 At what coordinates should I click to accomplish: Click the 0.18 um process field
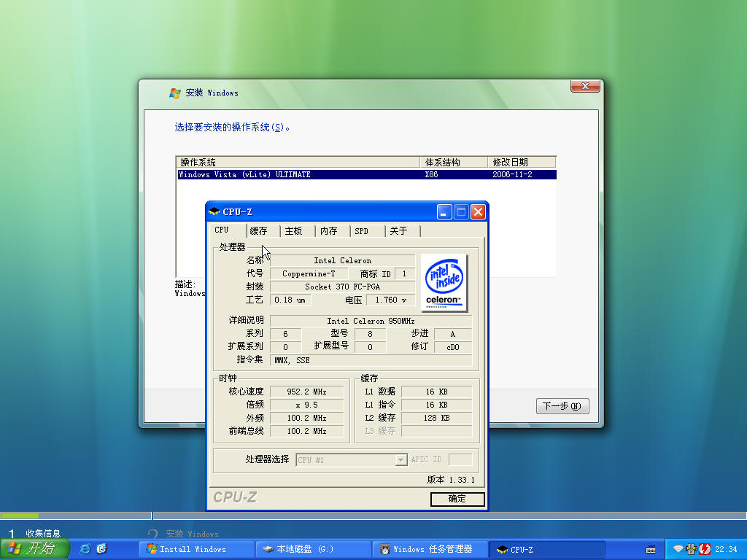[290, 300]
